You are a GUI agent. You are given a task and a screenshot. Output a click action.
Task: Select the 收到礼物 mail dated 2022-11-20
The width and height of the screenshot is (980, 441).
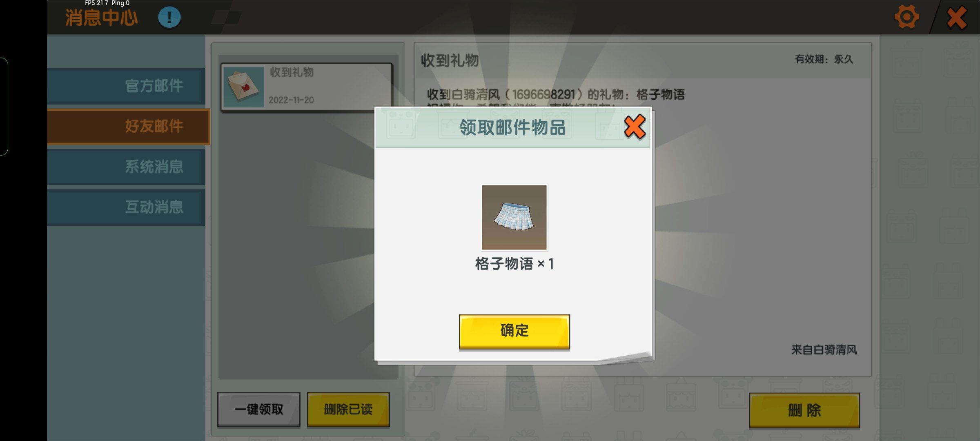click(x=307, y=87)
